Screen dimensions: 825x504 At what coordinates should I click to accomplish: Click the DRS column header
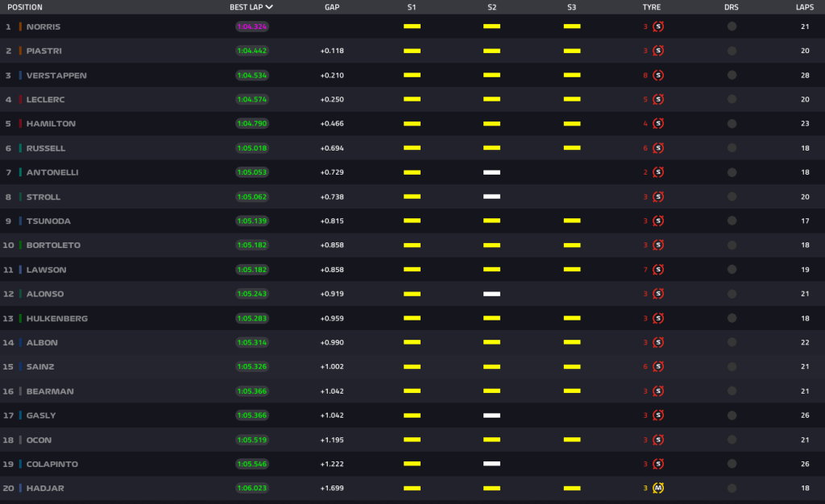(732, 7)
